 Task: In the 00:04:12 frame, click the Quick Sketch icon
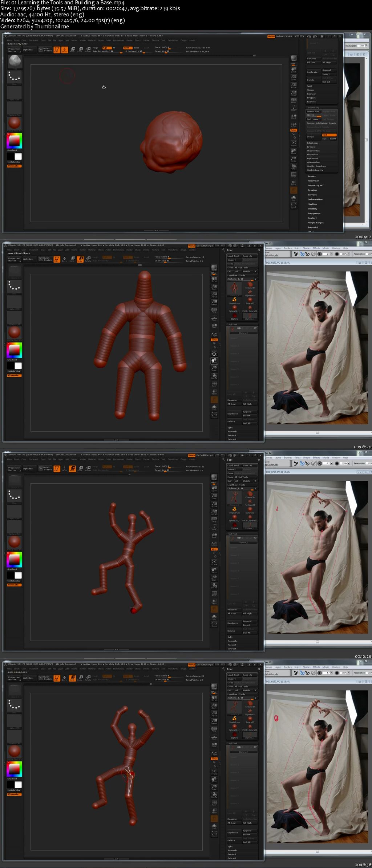[45, 50]
